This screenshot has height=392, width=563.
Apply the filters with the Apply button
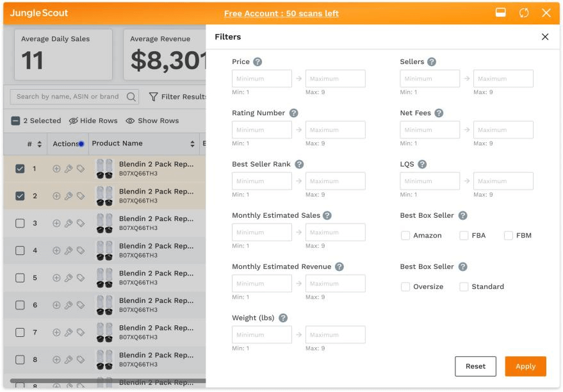(x=525, y=366)
